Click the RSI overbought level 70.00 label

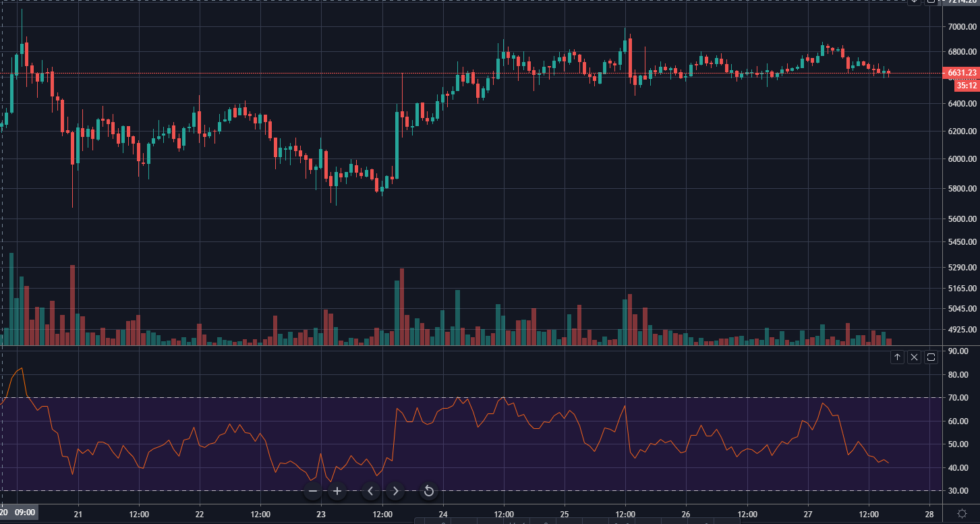(958, 398)
